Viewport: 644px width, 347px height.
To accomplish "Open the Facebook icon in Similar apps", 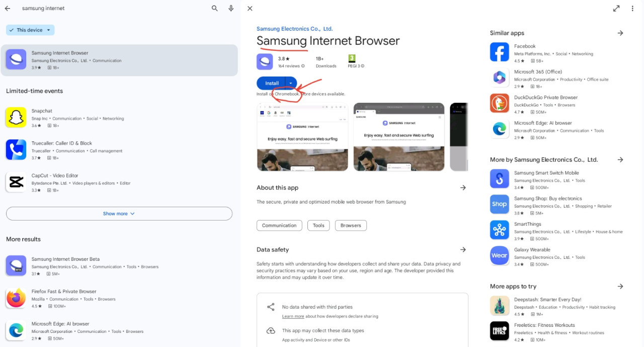I will click(500, 52).
